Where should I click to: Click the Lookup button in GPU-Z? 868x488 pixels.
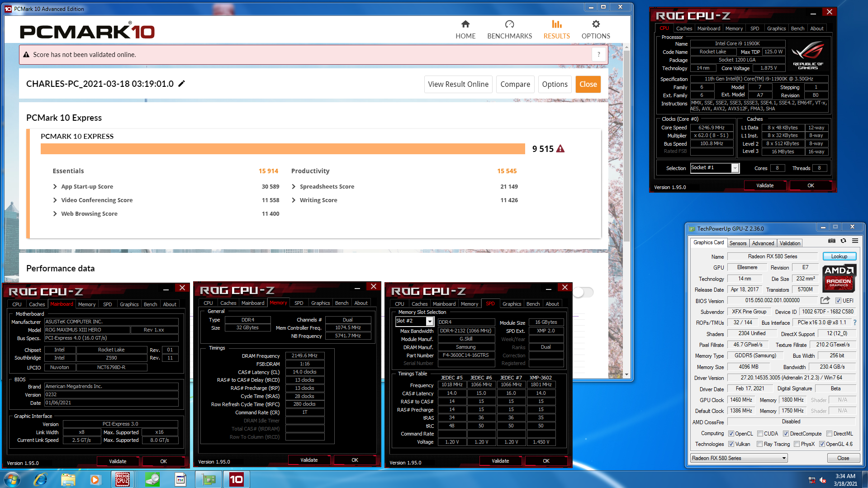pos(839,256)
